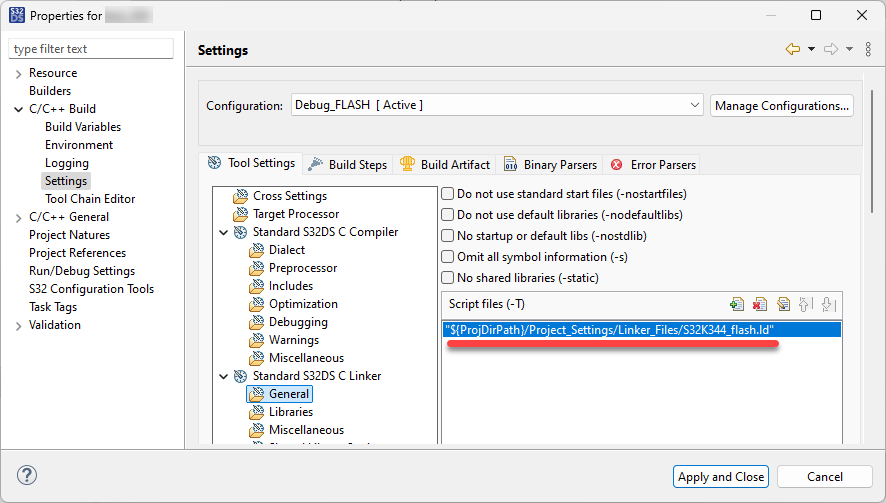
Task: Toggle Omit all symbol information checkbox
Action: coord(448,257)
